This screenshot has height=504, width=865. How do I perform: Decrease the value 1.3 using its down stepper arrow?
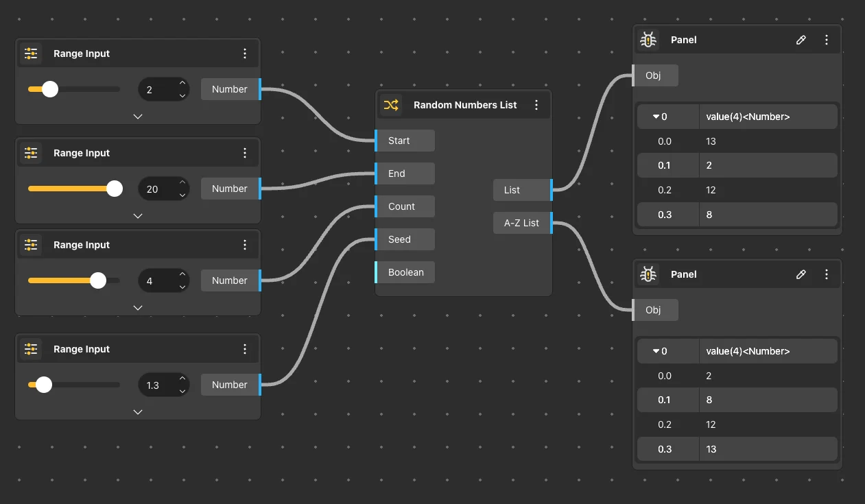coord(182,391)
